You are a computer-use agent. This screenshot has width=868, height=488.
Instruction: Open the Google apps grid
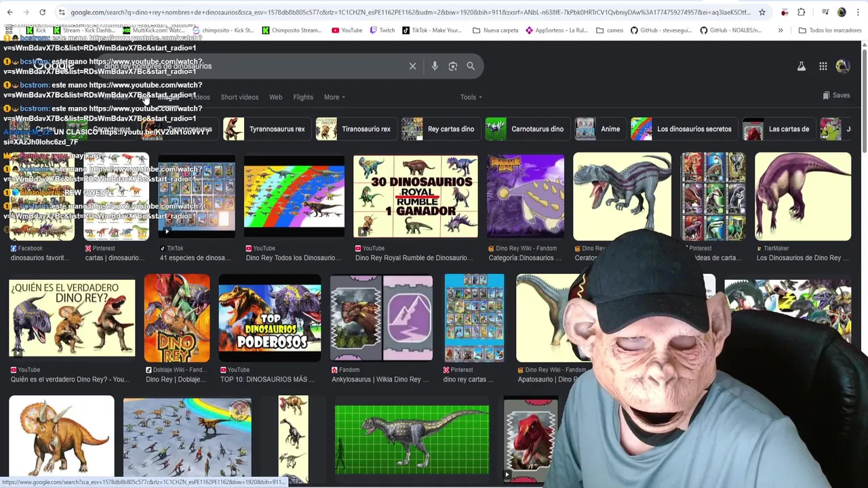pyautogui.click(x=823, y=66)
